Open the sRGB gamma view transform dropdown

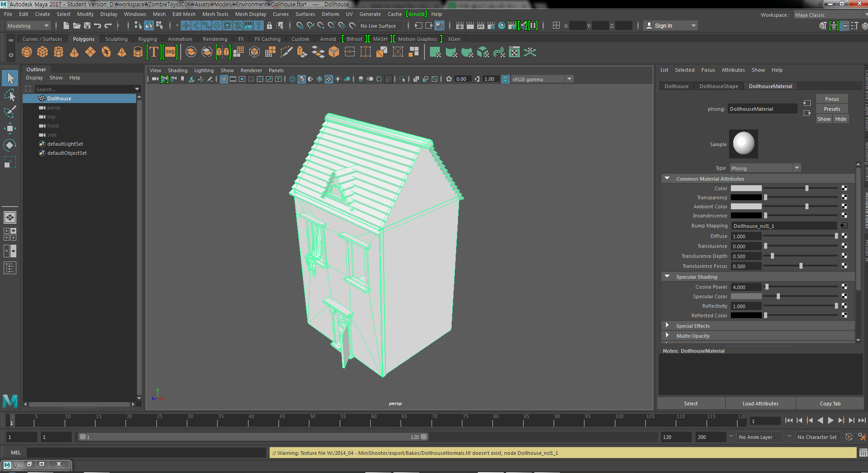[542, 79]
